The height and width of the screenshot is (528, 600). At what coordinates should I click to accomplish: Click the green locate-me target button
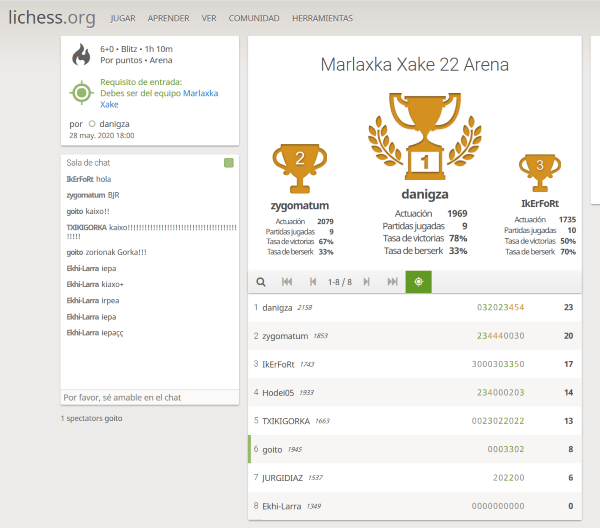tap(419, 282)
